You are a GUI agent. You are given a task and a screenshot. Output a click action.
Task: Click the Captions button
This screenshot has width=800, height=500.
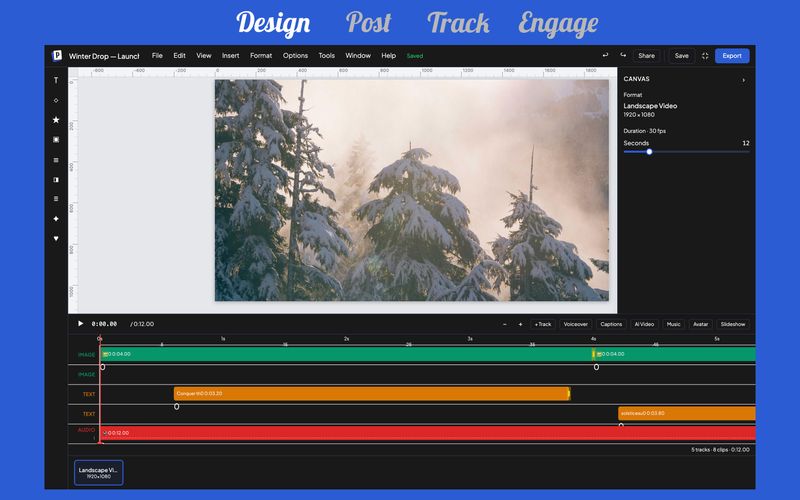pyautogui.click(x=611, y=324)
